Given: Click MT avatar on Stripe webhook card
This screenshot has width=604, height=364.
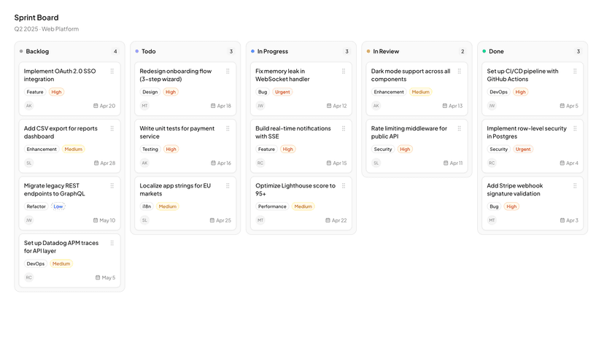Looking at the screenshot, I should click(x=492, y=220).
